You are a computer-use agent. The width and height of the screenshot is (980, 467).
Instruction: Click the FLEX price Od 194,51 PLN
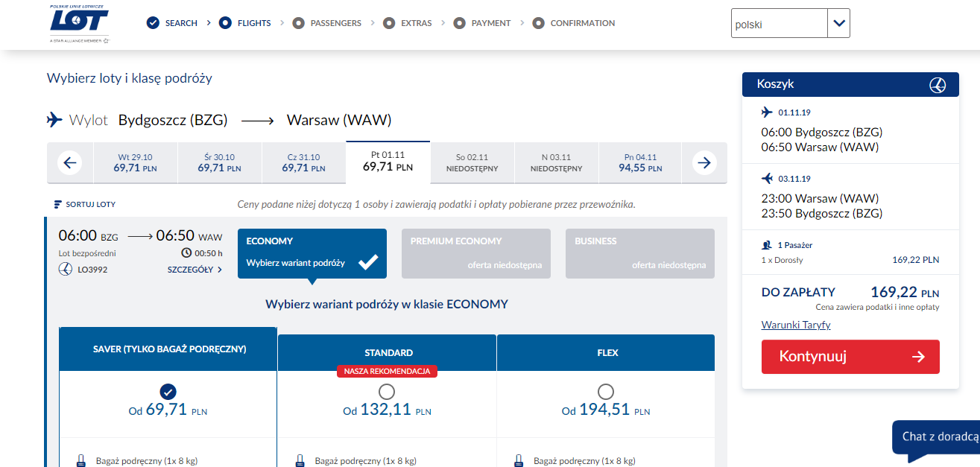pyautogui.click(x=606, y=410)
